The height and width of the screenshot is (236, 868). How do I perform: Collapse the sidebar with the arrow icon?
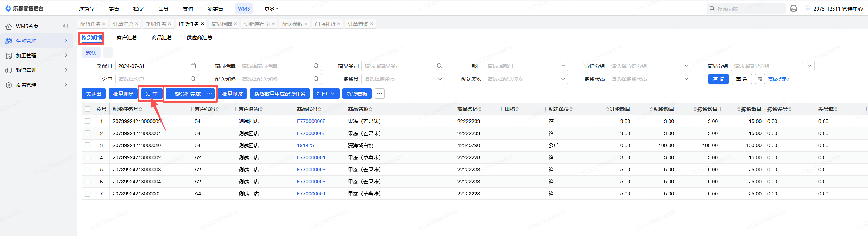pos(66,26)
